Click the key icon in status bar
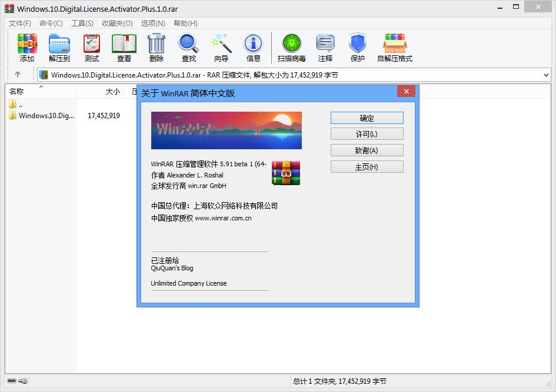This screenshot has height=392, width=556. coord(23,381)
